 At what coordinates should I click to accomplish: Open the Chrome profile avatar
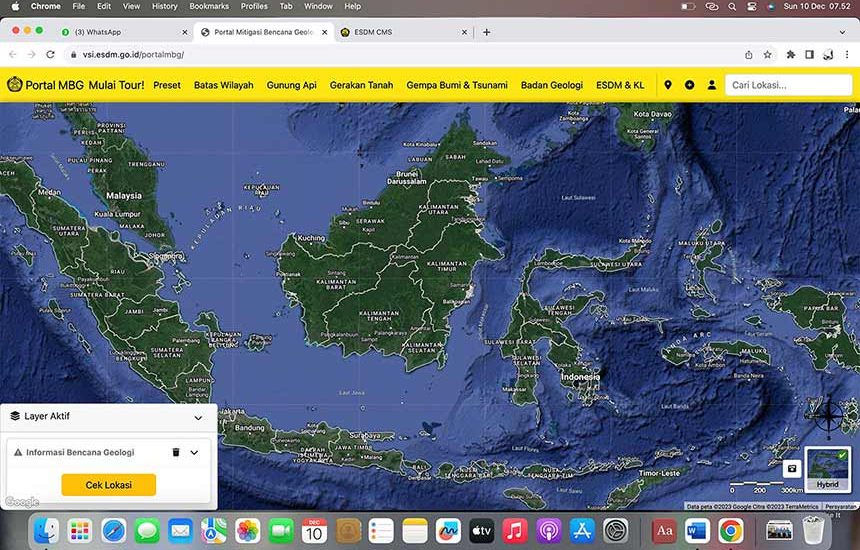828,54
